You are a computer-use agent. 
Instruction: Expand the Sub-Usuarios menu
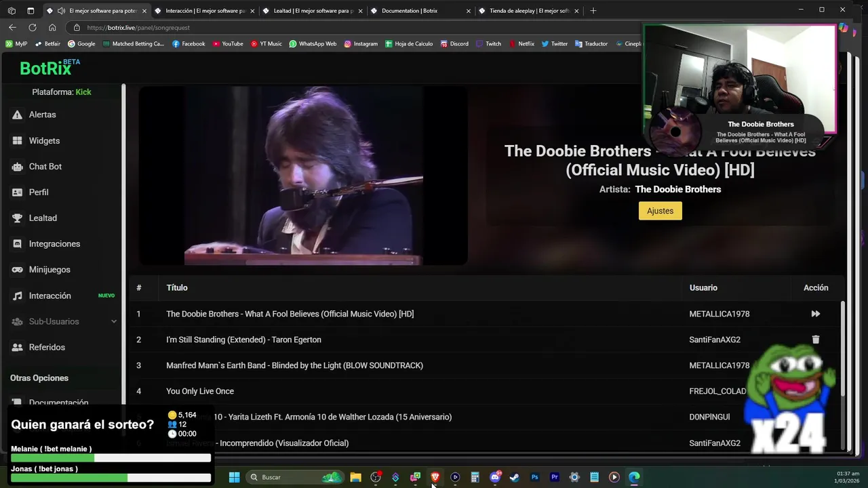[x=64, y=321]
